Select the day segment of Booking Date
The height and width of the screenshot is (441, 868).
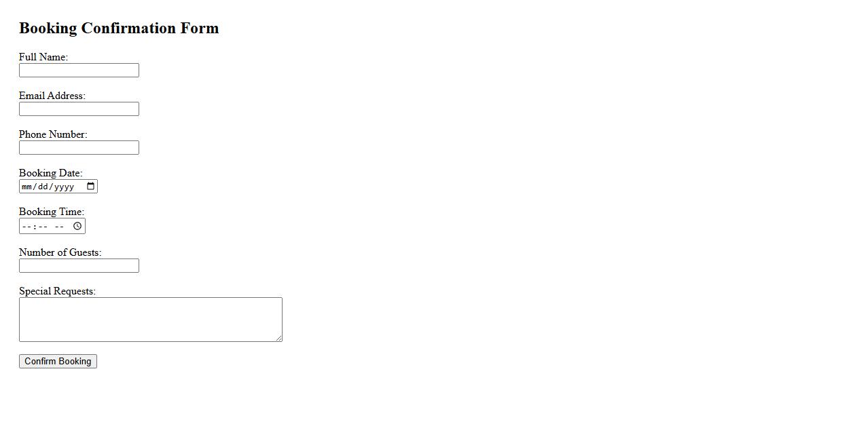coord(43,187)
